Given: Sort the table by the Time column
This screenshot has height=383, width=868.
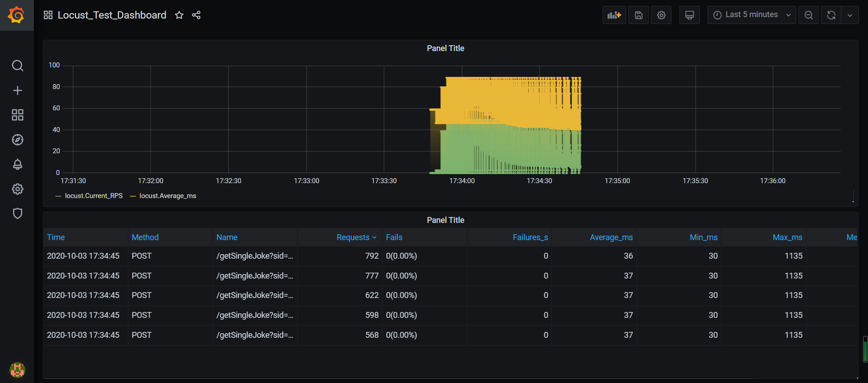Looking at the screenshot, I should pyautogui.click(x=56, y=237).
